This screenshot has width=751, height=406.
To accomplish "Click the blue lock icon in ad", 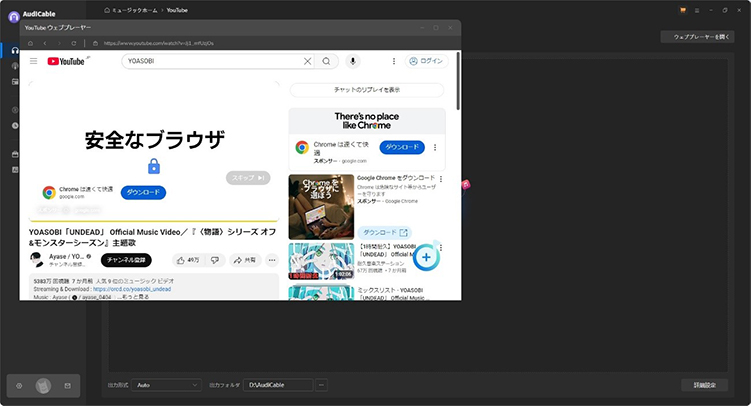I will pos(154,166).
